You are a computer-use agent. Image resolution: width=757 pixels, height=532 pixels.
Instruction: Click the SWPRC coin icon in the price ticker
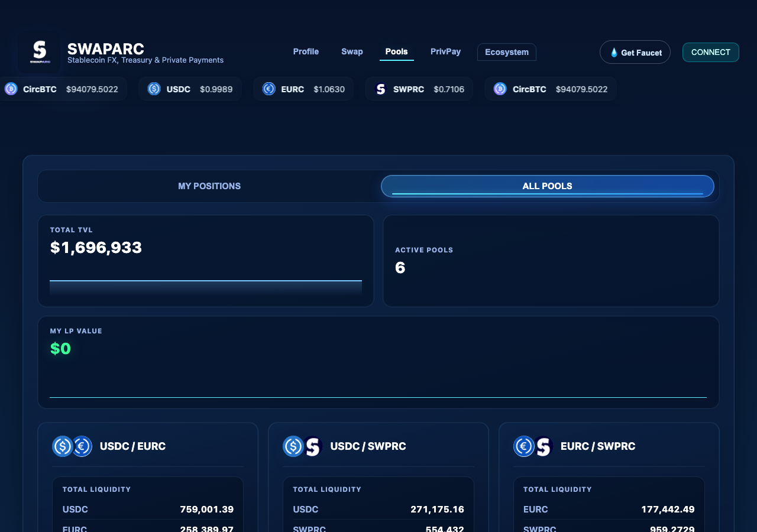click(381, 89)
